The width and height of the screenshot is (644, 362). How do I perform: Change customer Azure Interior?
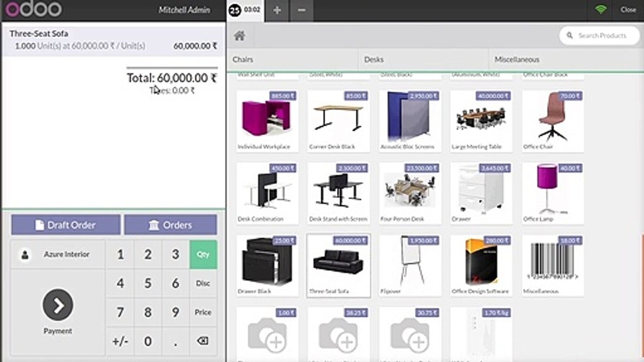click(58, 254)
